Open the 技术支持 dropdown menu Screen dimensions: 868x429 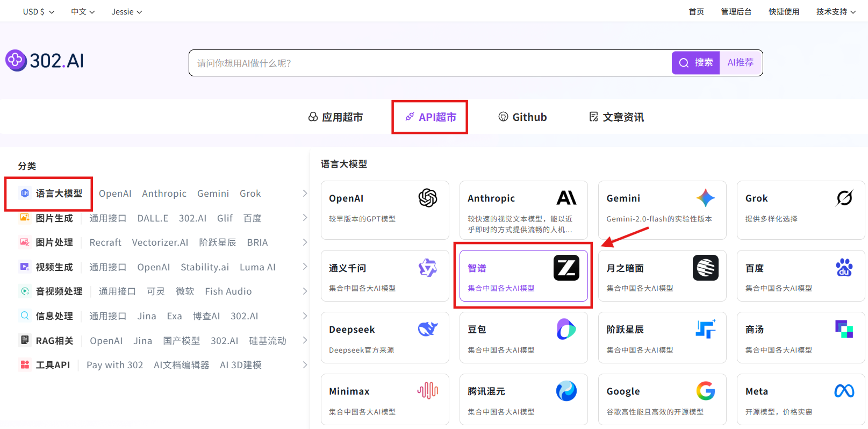(836, 12)
